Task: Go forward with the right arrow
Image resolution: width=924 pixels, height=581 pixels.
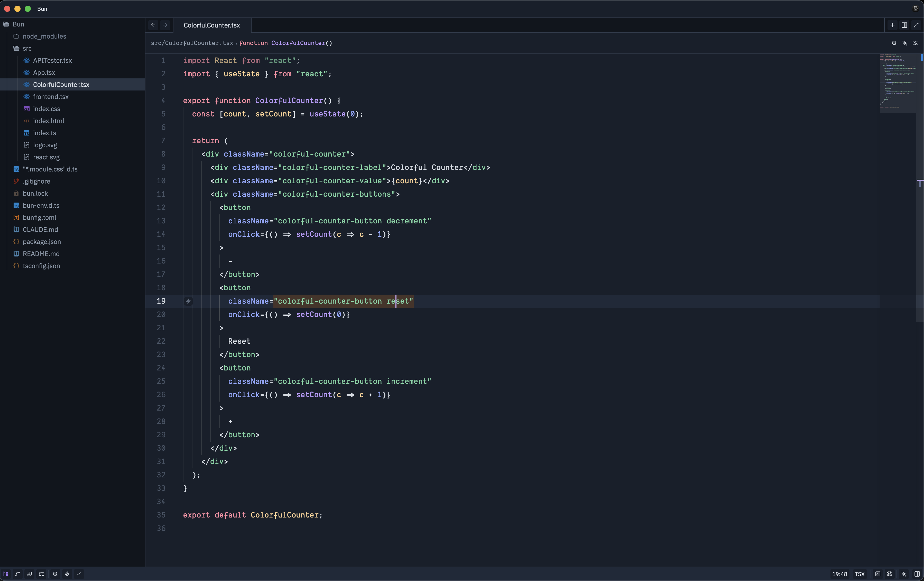Action: (165, 25)
